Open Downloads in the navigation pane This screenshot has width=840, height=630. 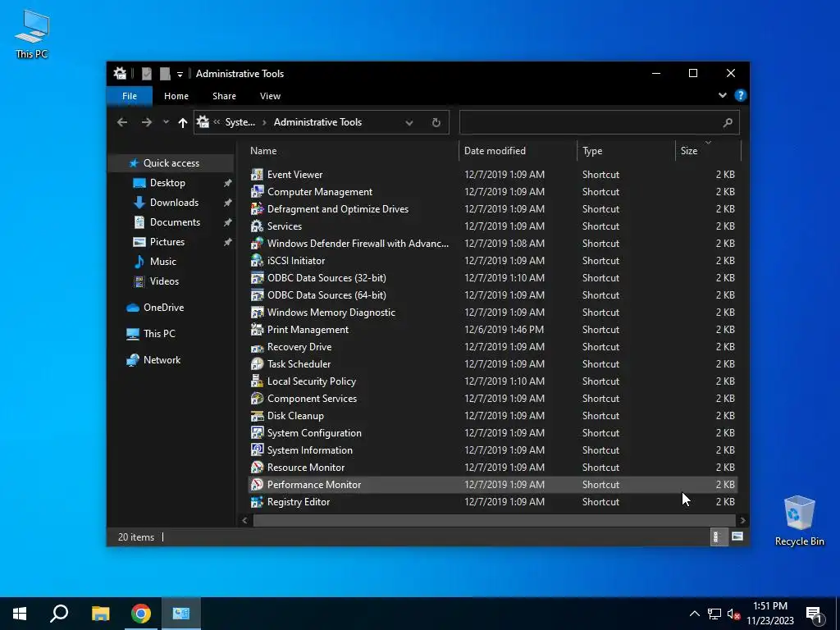point(174,203)
